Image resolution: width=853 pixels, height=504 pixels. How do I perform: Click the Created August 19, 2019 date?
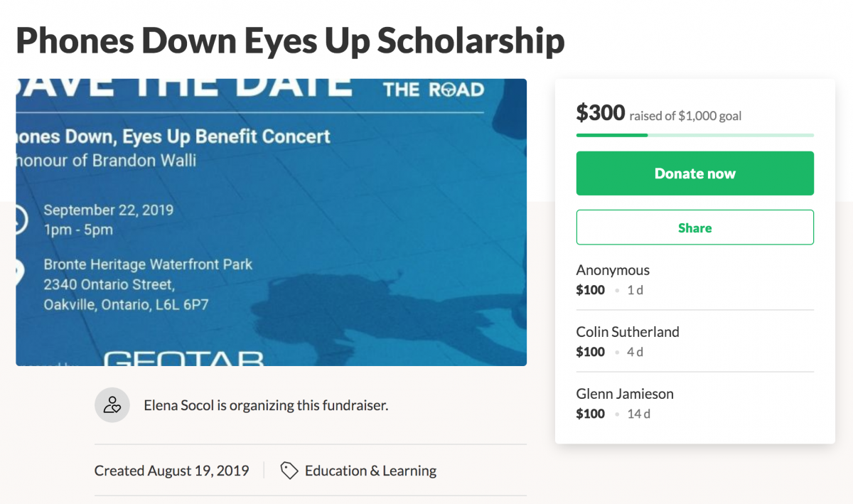click(171, 471)
